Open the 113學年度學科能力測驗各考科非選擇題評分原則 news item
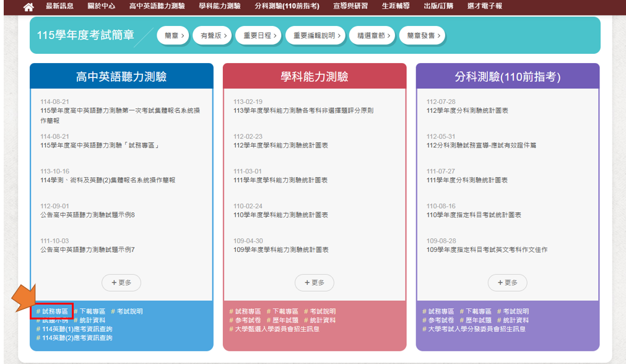626x364 pixels. pyautogui.click(x=303, y=111)
